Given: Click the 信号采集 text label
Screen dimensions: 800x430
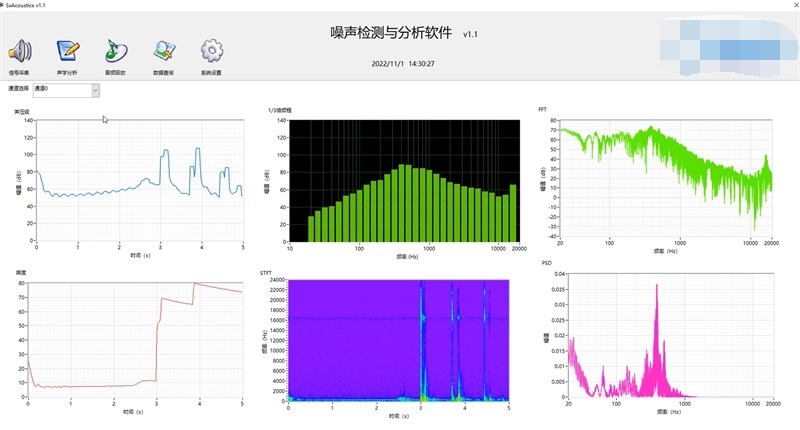Looking at the screenshot, I should [20, 73].
